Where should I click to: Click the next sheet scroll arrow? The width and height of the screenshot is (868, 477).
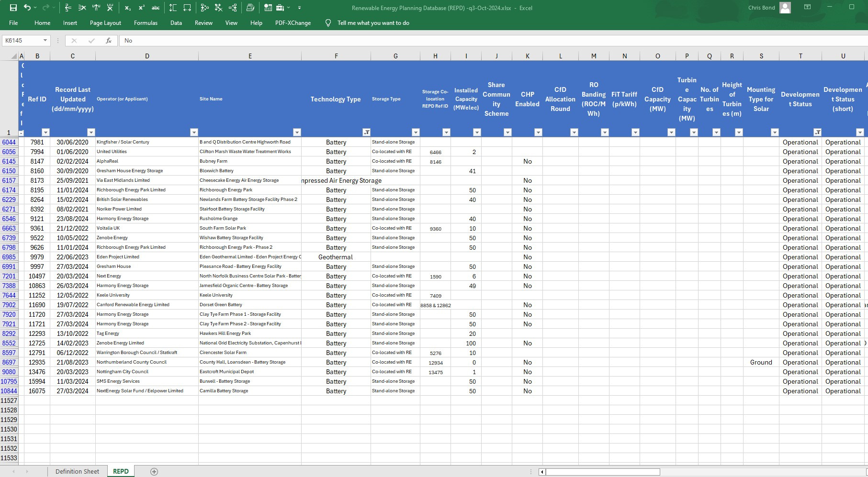click(x=27, y=472)
